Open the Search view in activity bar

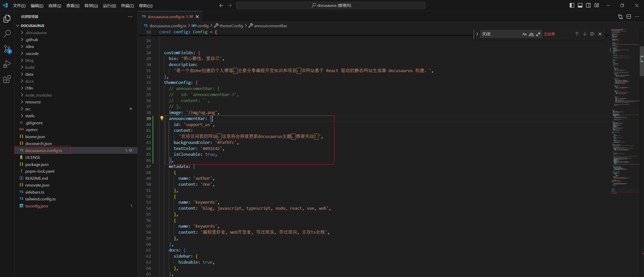7,34
